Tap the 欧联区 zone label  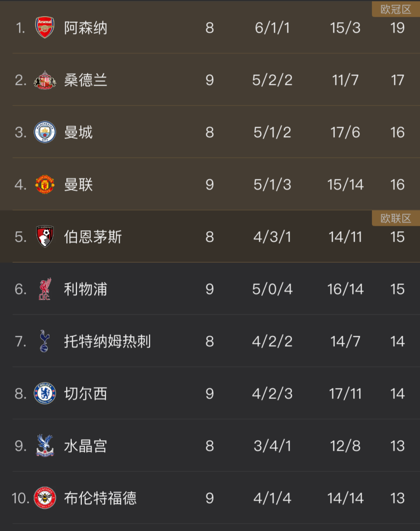point(395,218)
